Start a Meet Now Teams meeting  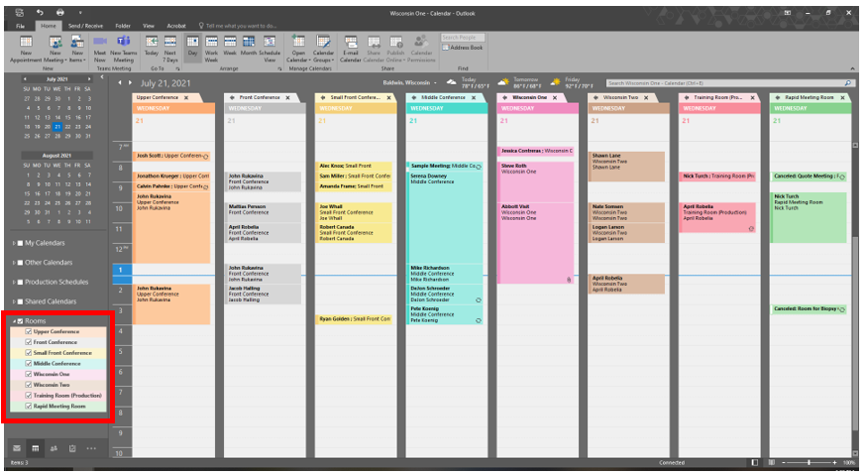pos(100,49)
